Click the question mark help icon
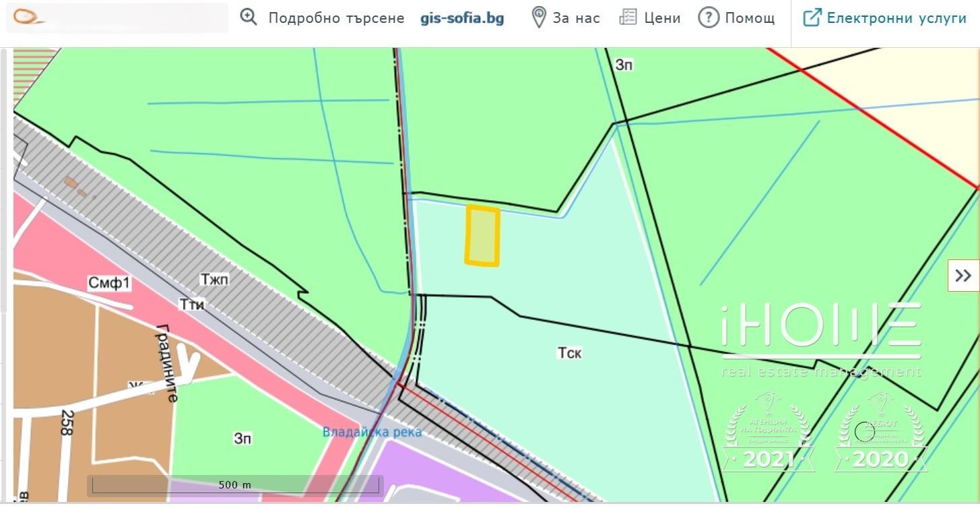980x508 pixels. [x=708, y=18]
